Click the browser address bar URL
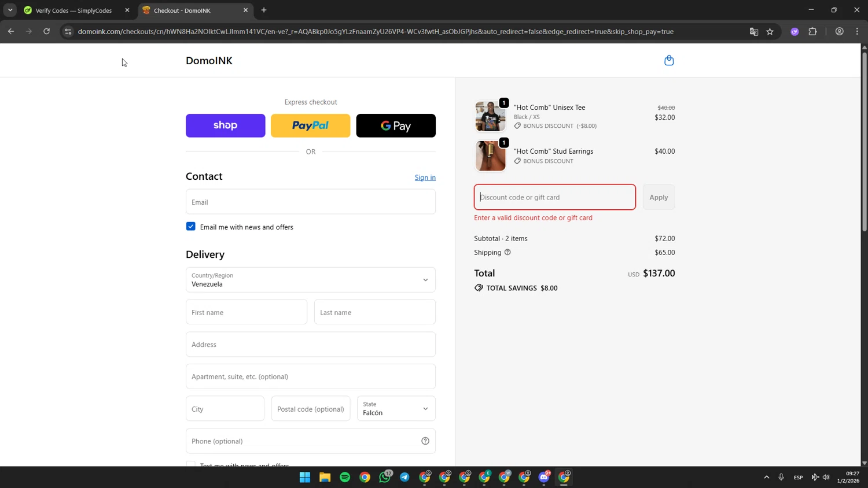 pyautogui.click(x=376, y=31)
